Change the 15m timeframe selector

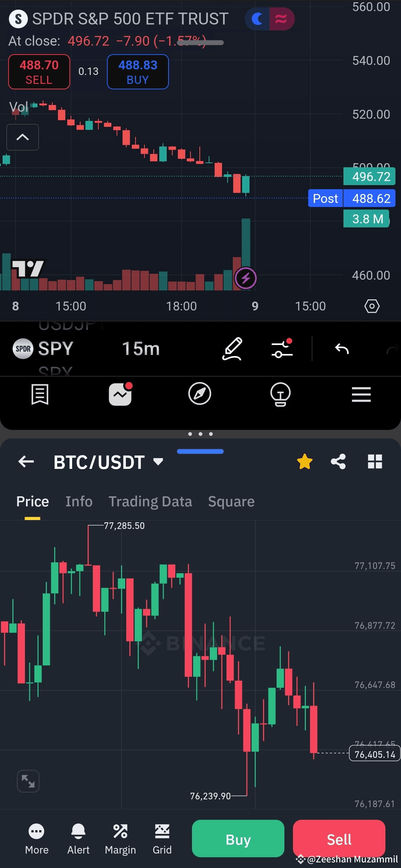(141, 349)
